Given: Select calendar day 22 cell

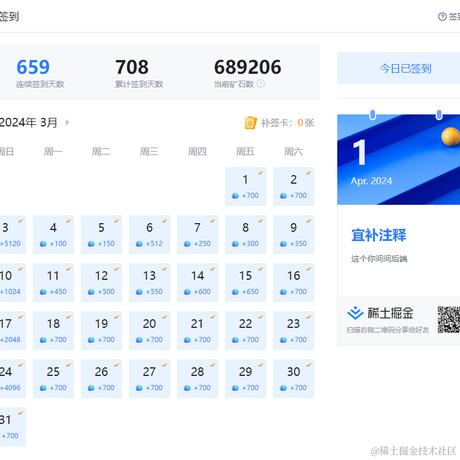Looking at the screenshot, I should coord(245,330).
